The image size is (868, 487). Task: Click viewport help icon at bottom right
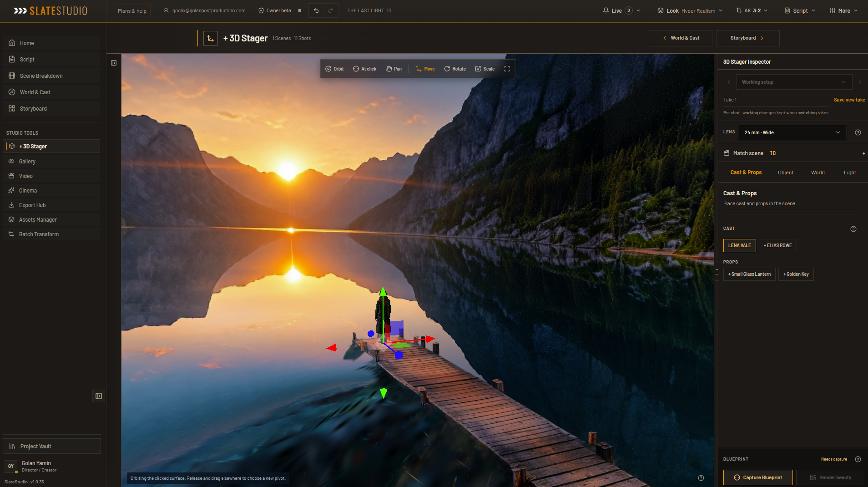tap(701, 478)
